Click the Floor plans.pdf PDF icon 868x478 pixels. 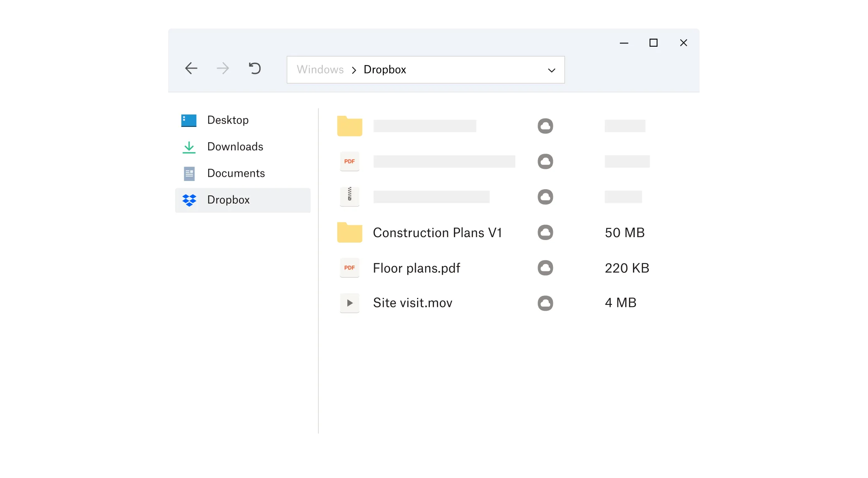point(349,268)
